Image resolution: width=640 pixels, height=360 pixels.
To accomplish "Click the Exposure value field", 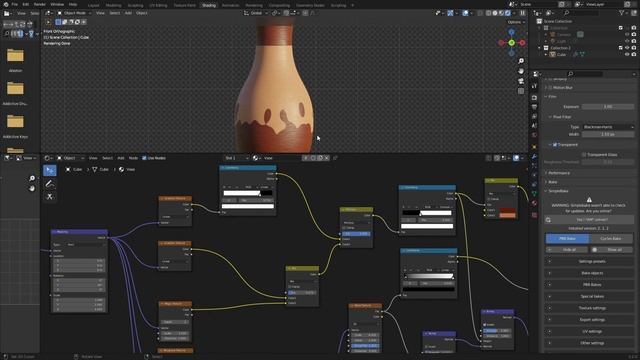I will pos(608,107).
